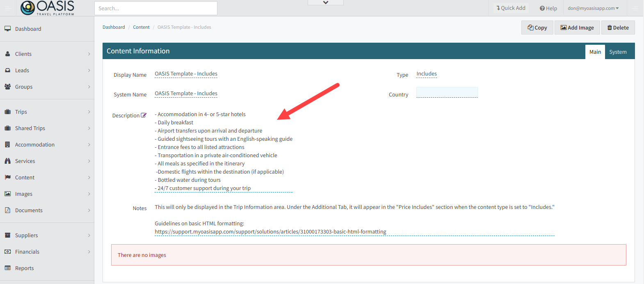Viewport: 644px width, 284px height.
Task: Expand the Groups submenu chevron
Action: coord(89,87)
